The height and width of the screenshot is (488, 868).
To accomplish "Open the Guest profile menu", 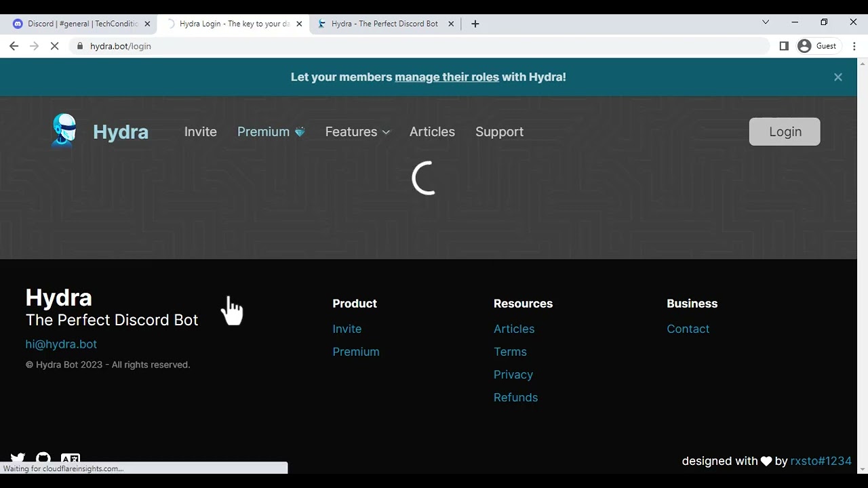I will coord(817,46).
